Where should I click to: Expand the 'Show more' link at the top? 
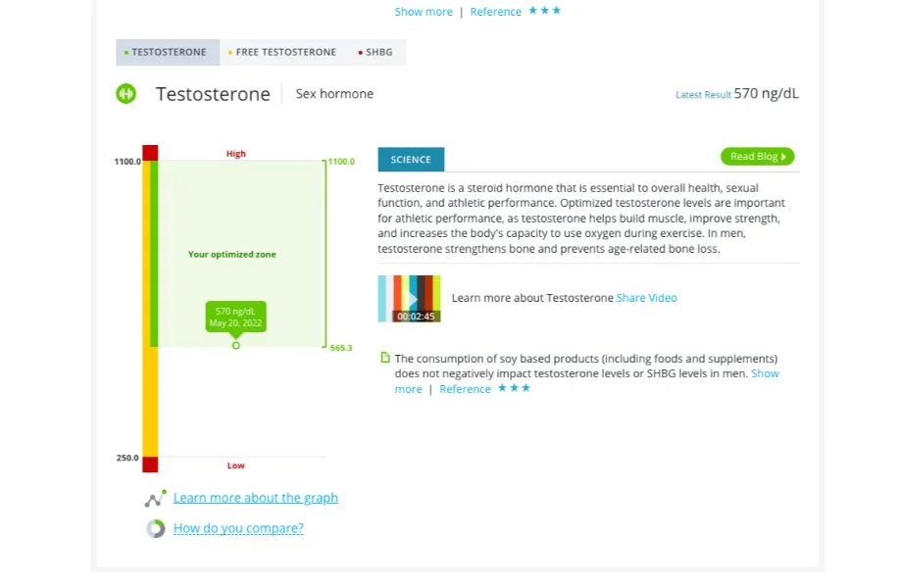[x=424, y=11]
